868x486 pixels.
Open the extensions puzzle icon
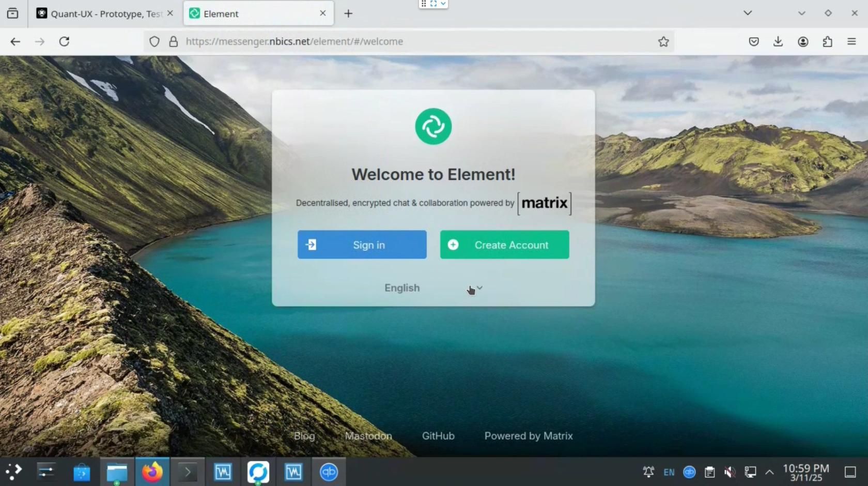827,41
